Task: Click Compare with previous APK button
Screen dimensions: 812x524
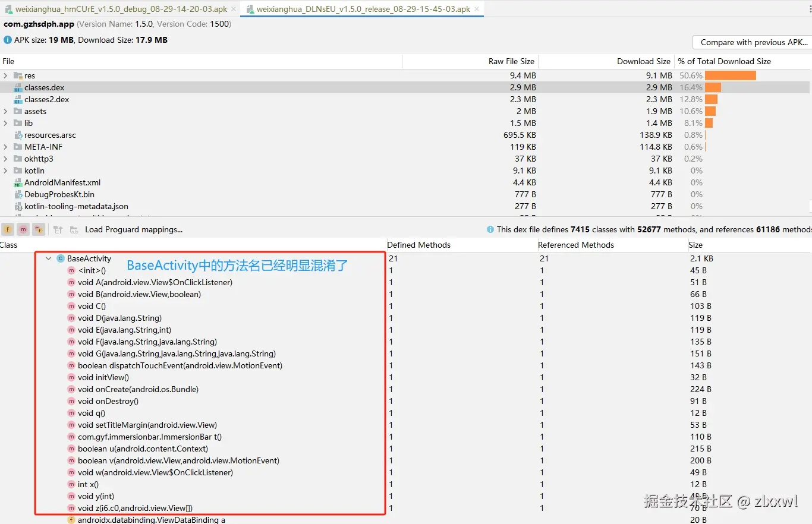Action: coord(754,42)
